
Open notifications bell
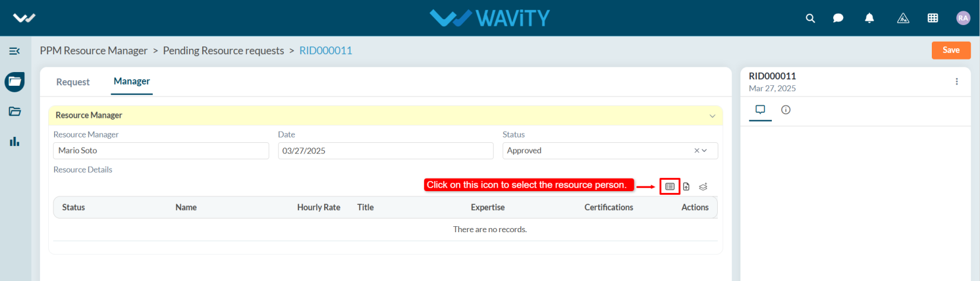point(869,18)
